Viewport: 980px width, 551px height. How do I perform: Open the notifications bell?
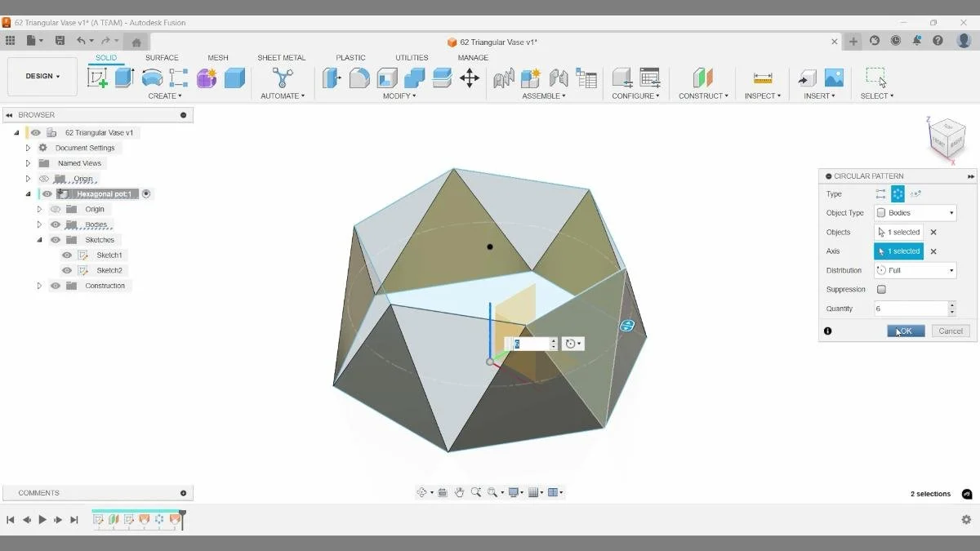pyautogui.click(x=917, y=41)
